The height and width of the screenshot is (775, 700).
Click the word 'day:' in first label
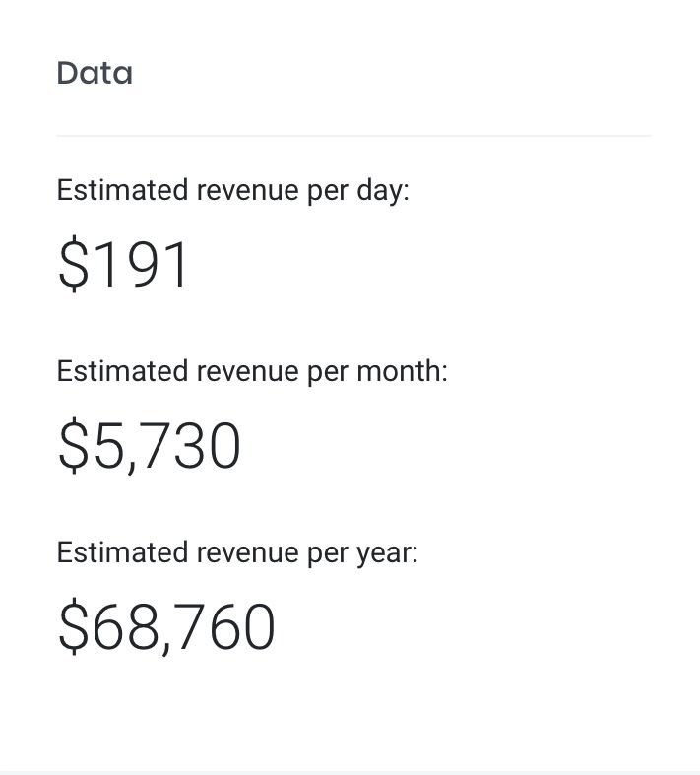(x=383, y=191)
